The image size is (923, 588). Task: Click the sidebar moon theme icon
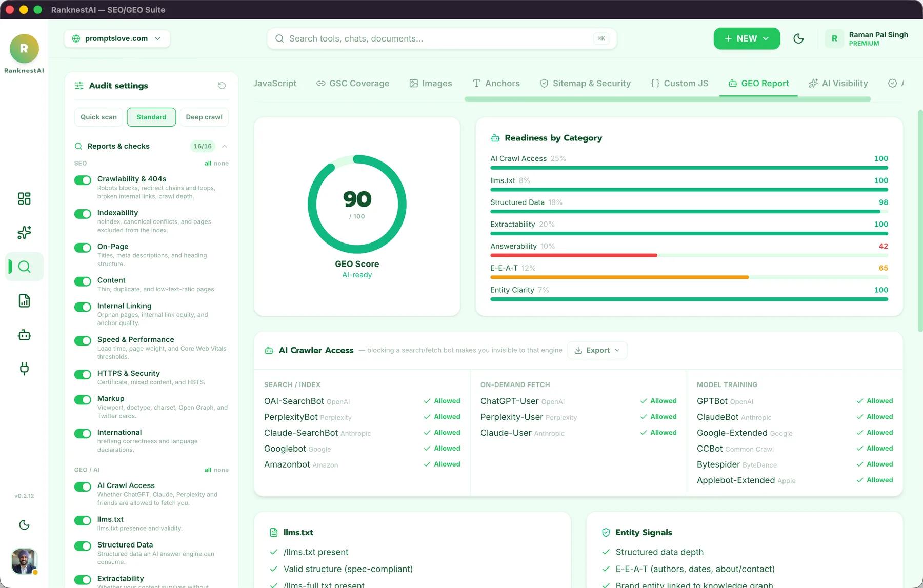[24, 524]
